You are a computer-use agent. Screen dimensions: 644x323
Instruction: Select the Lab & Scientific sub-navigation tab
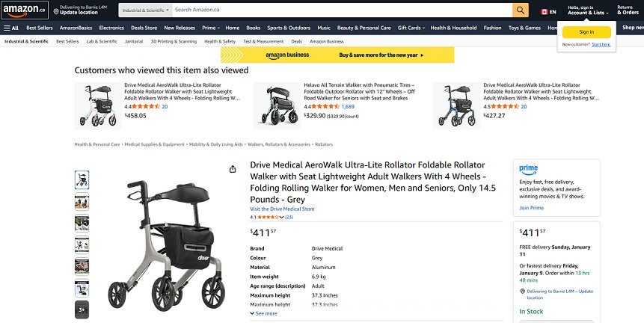[x=102, y=41]
